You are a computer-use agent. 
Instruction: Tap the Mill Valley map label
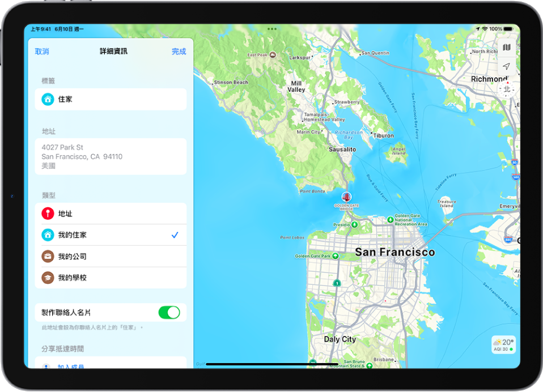click(x=296, y=87)
